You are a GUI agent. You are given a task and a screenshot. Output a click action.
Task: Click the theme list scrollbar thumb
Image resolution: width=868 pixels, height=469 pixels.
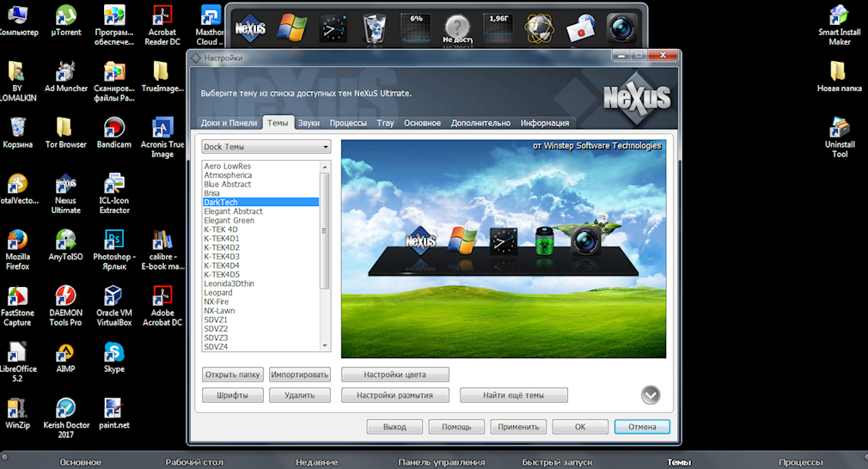point(325,230)
